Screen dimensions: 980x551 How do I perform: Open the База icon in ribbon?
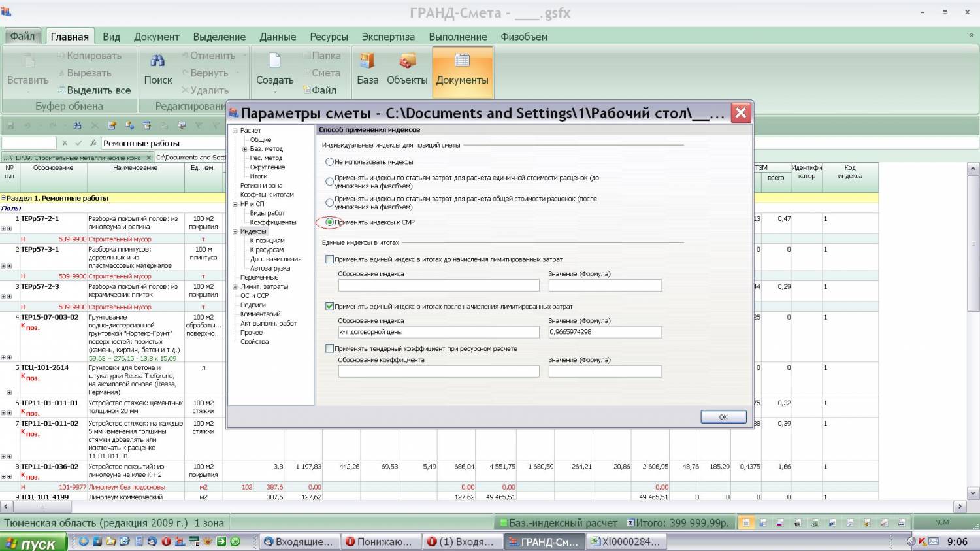(367, 61)
